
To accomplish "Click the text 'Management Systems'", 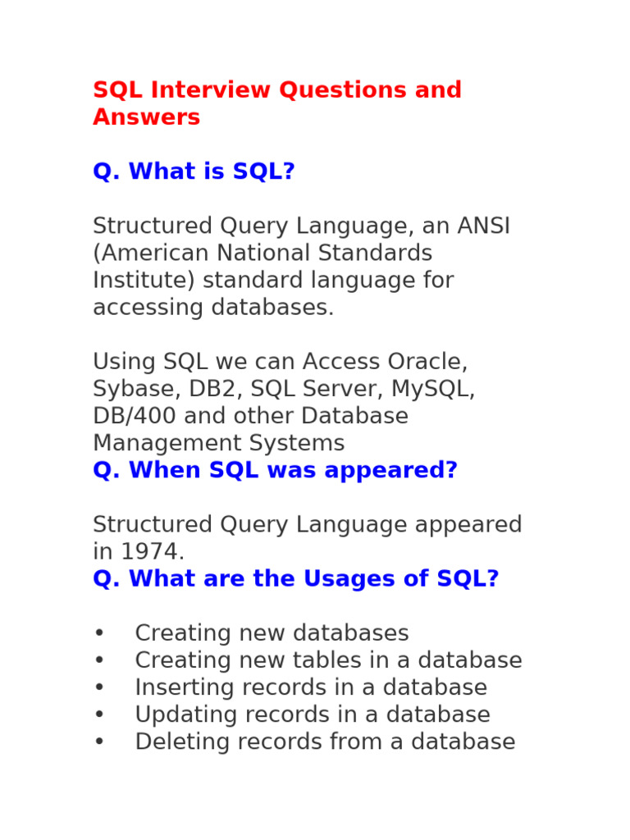I will coord(218,443).
